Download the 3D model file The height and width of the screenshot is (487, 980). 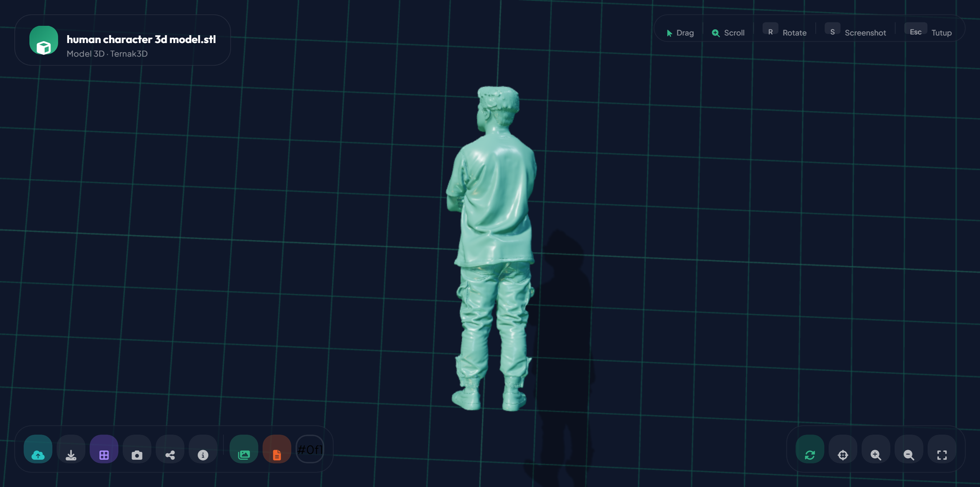(x=71, y=449)
